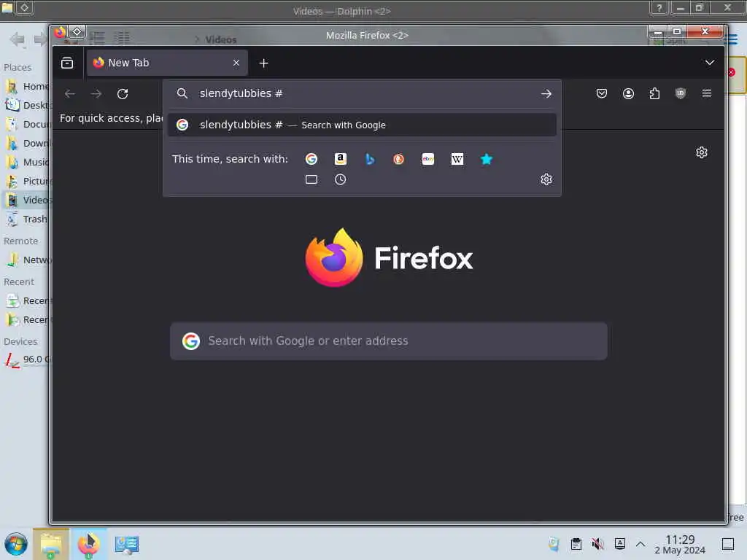Open Trash in Dolphin Places panel

[28, 219]
